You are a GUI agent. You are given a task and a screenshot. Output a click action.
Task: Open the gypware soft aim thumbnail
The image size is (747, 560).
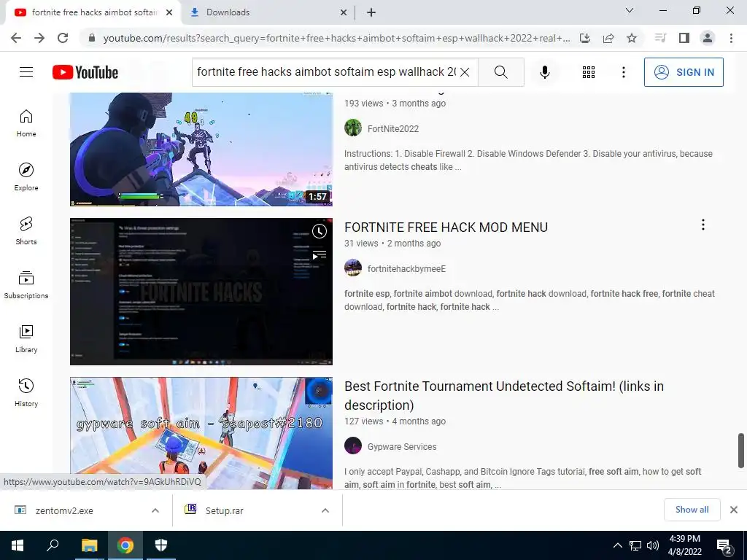pos(201,433)
